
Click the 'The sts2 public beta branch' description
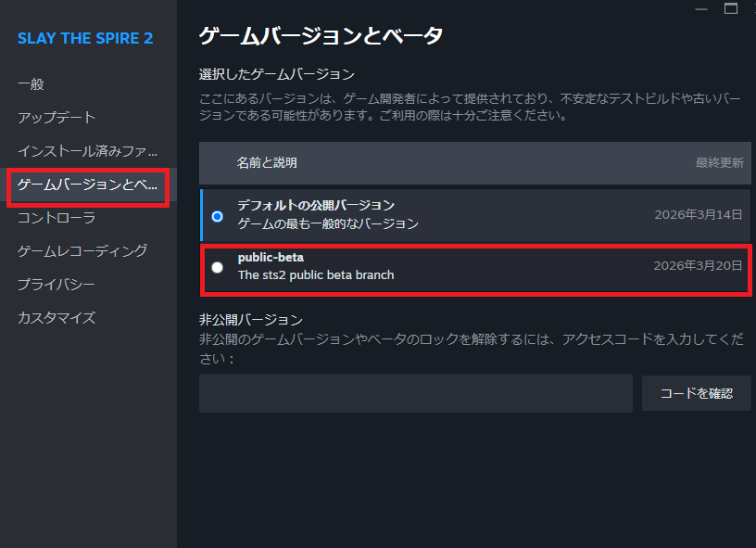(316, 274)
